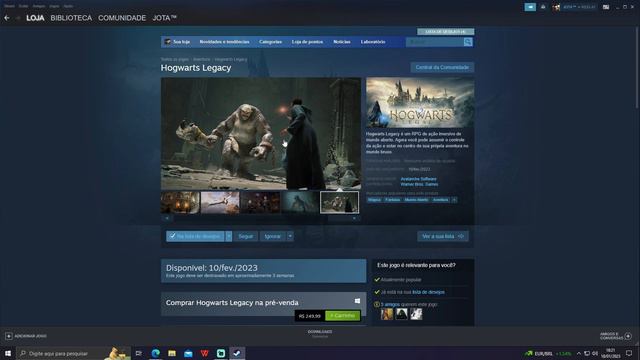This screenshot has height=360, width=640.
Task: Open the wishlist button above store search
Action: [445, 31]
